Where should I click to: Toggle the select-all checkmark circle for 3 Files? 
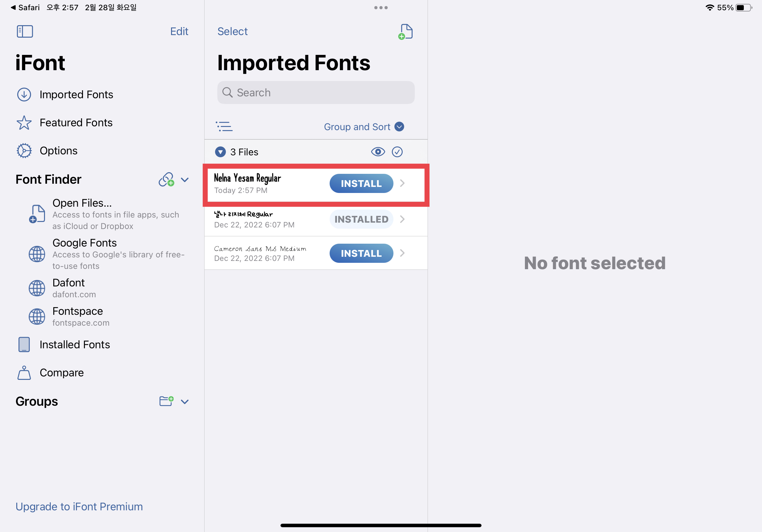click(x=397, y=152)
